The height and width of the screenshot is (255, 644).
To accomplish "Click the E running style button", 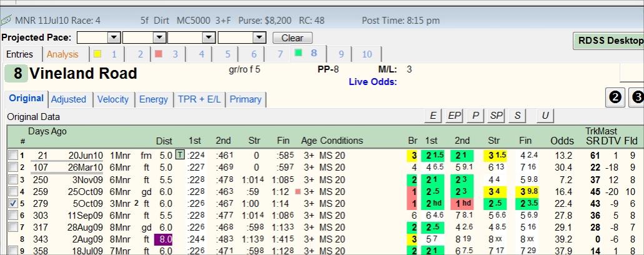I will click(433, 116).
